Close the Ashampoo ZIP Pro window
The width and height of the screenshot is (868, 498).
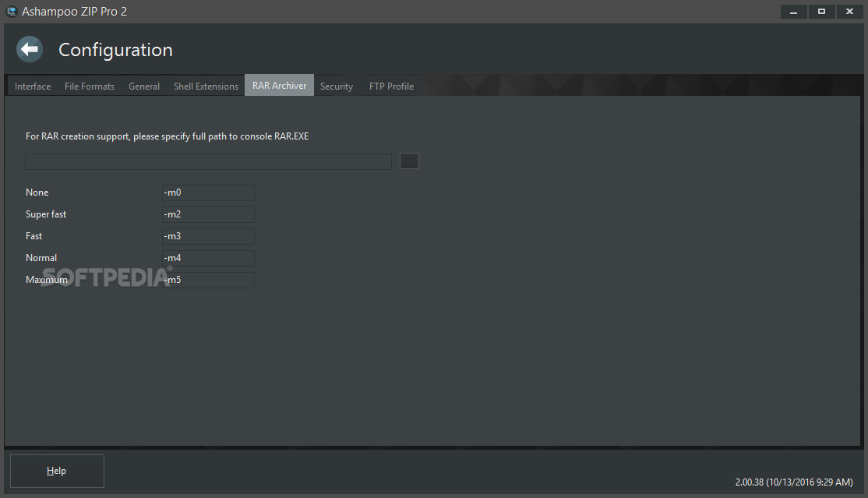[x=850, y=12]
